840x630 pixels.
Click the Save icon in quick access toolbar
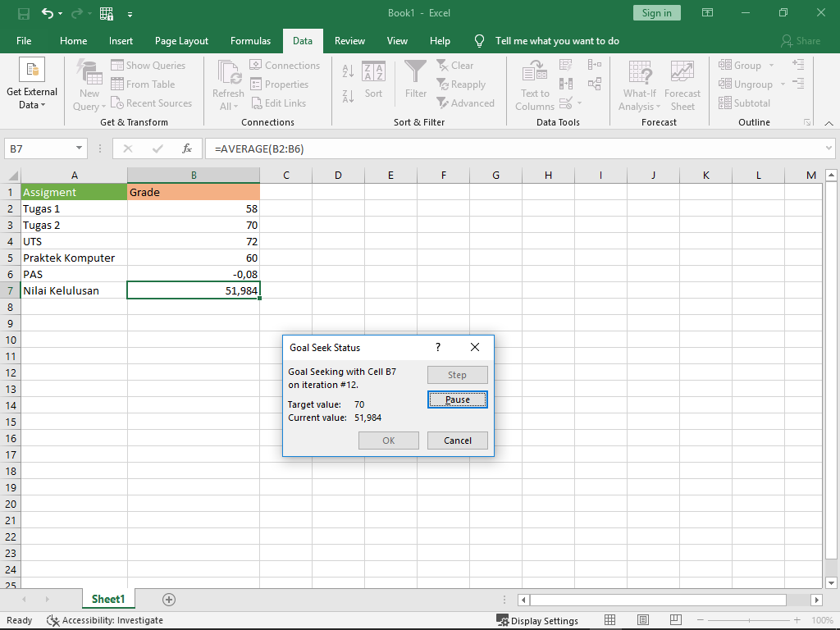pyautogui.click(x=24, y=13)
